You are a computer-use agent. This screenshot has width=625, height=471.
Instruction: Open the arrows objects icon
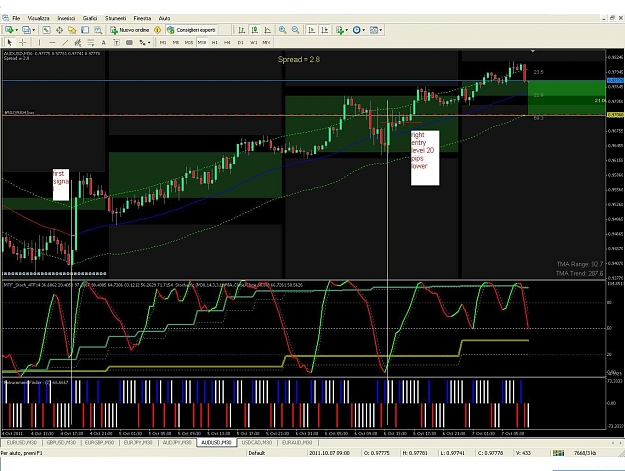point(142,42)
